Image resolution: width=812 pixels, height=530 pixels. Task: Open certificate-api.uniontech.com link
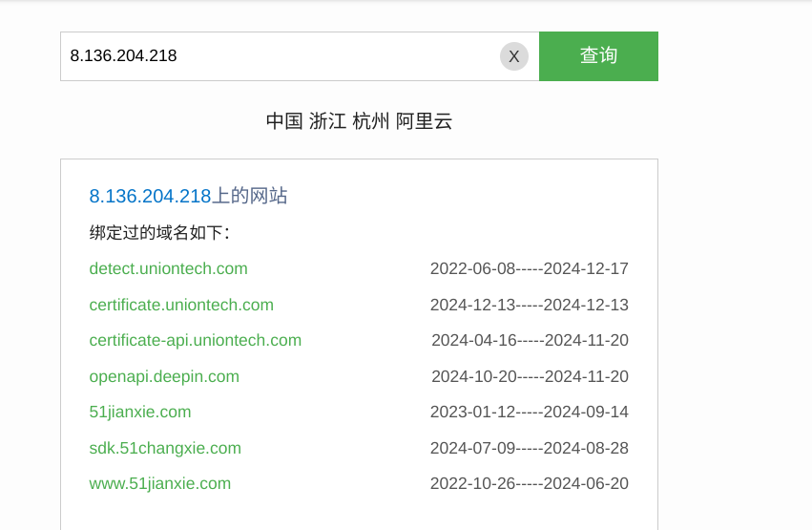click(196, 340)
